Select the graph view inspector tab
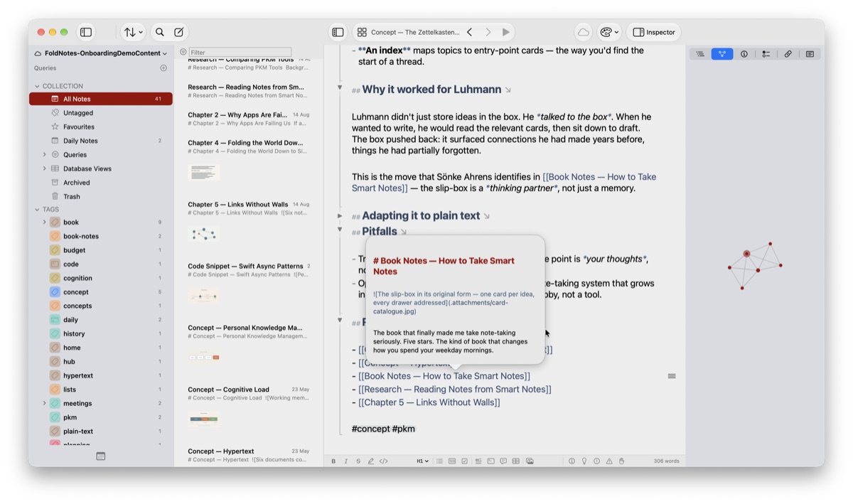 [x=722, y=54]
